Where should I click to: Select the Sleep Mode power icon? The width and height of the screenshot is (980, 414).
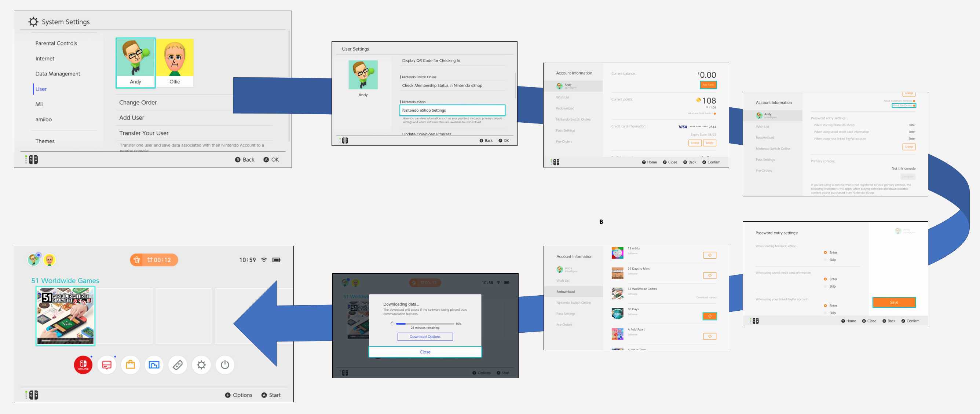click(225, 365)
